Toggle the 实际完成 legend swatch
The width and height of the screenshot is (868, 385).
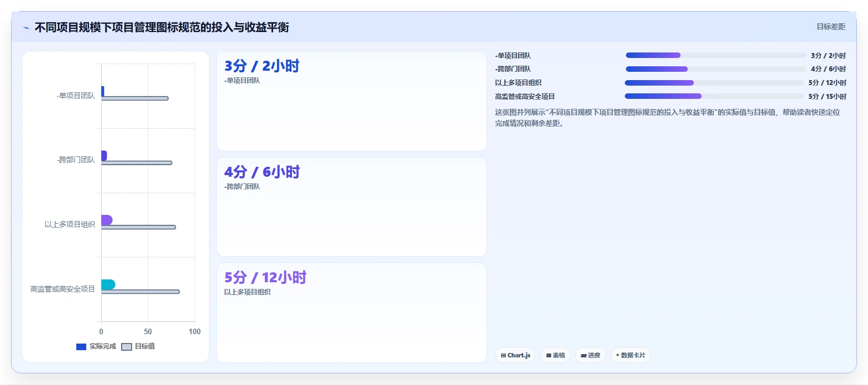81,347
